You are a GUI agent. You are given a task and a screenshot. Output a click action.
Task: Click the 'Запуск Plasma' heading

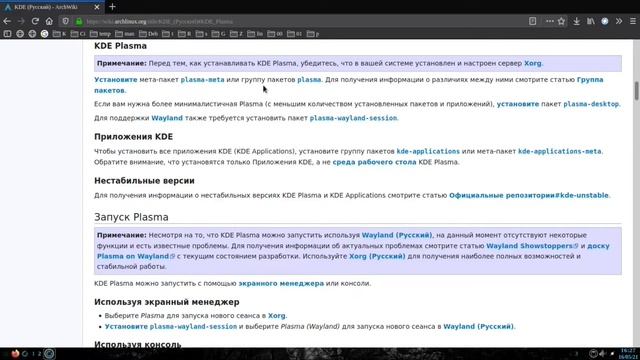(131, 217)
